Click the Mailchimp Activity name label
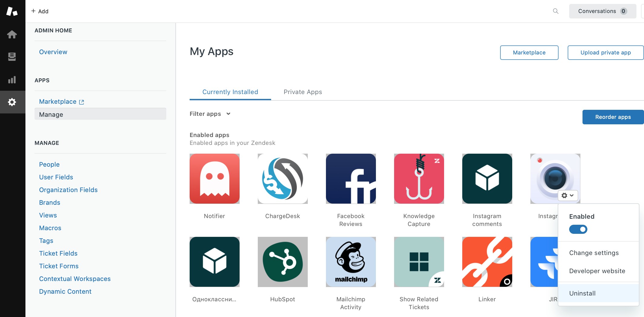 coord(351,303)
